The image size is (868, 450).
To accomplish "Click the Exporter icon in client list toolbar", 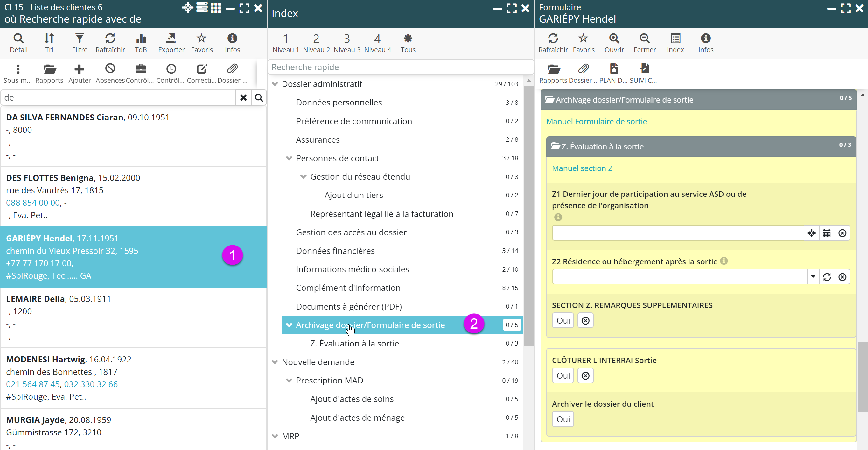I will (x=171, y=39).
